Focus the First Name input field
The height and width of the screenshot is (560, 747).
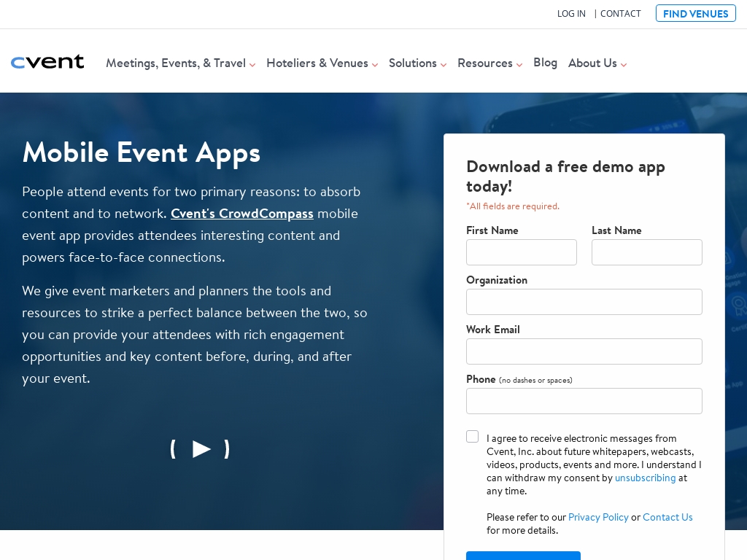pos(521,252)
